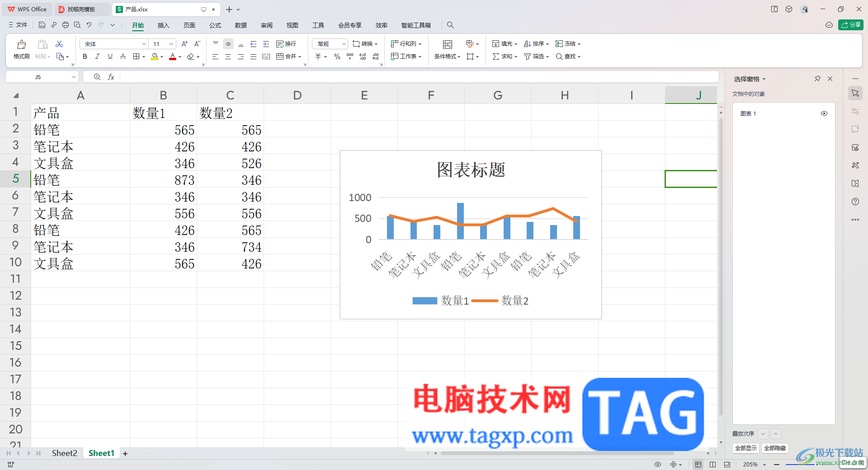868x470 pixels.
Task: Switch to page layout view in status bar
Action: point(713,465)
